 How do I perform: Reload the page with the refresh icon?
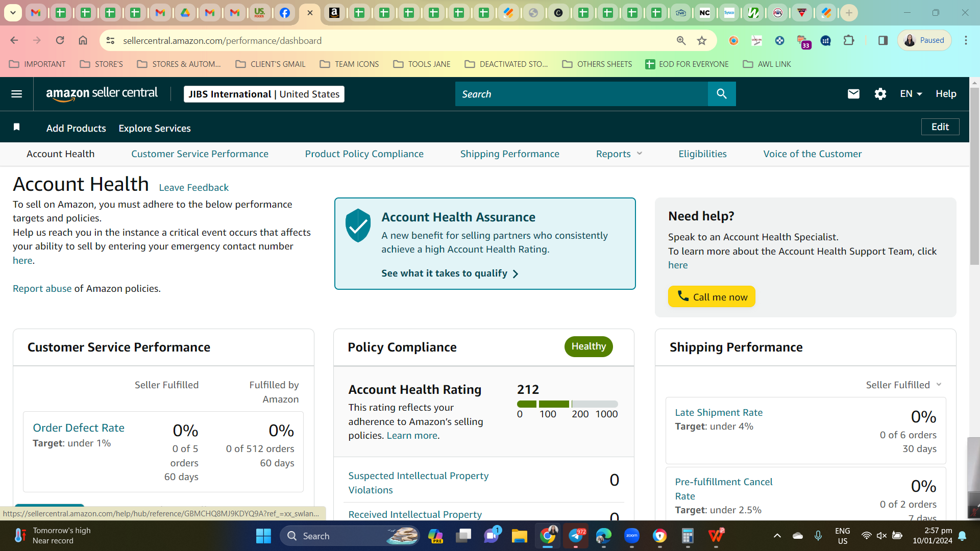pos(60,40)
